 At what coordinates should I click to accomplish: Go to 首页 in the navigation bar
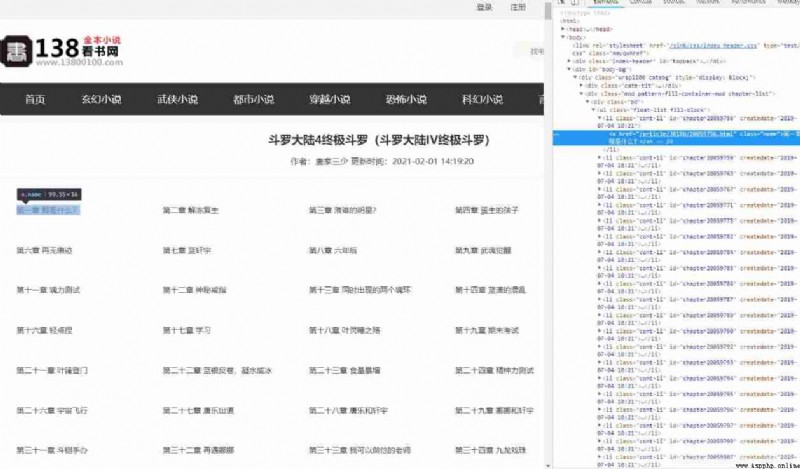point(35,99)
